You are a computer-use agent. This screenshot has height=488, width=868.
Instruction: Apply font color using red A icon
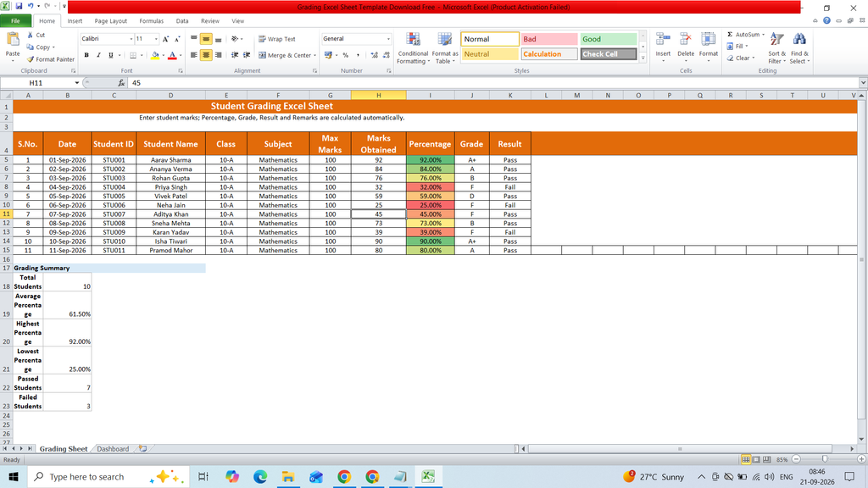tap(172, 55)
